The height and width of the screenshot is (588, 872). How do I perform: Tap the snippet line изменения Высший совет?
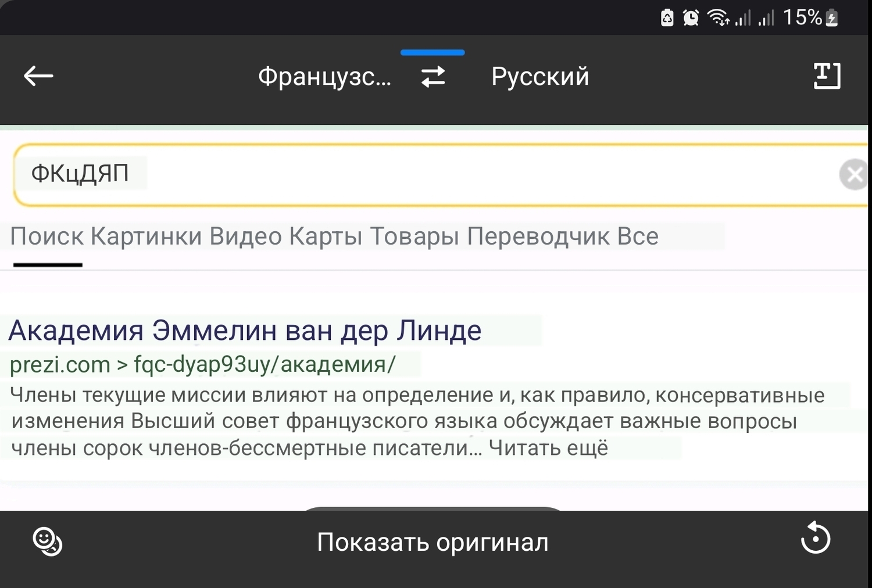click(404, 421)
